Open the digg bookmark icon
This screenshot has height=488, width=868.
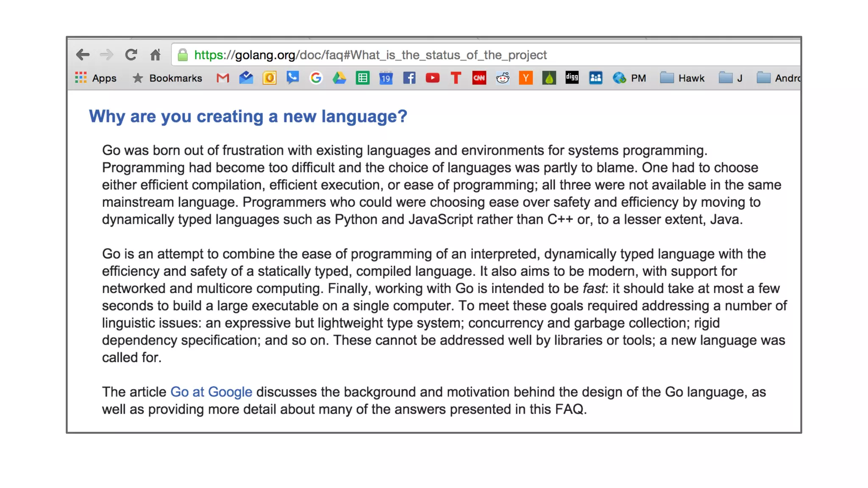click(x=572, y=78)
